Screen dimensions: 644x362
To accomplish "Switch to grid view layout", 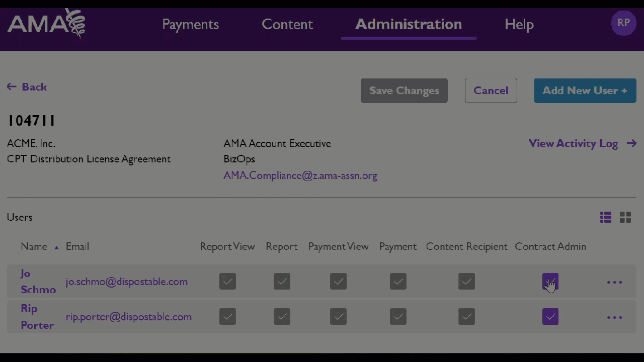I will coord(625,217).
